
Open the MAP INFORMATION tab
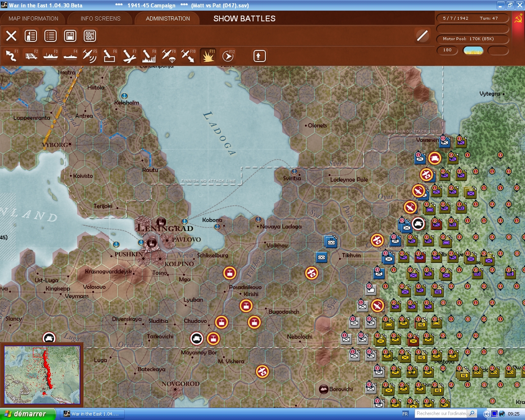33,18
